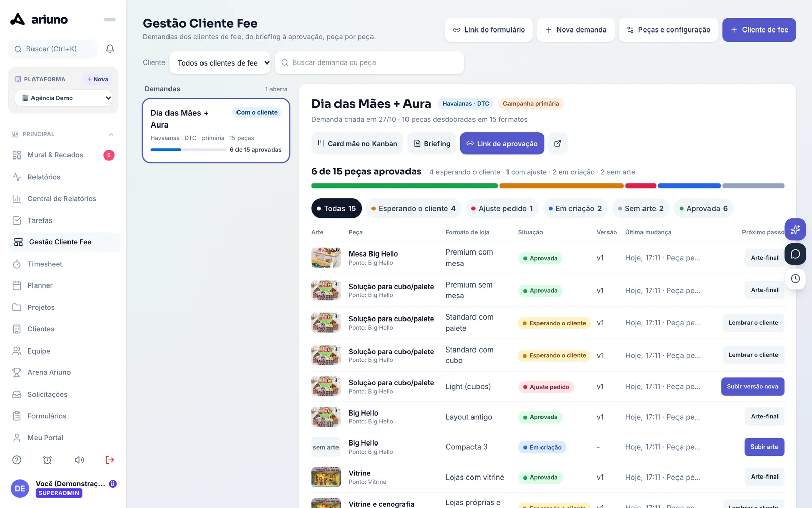Open Planner in sidebar
The height and width of the screenshot is (508, 812).
click(x=64, y=285)
